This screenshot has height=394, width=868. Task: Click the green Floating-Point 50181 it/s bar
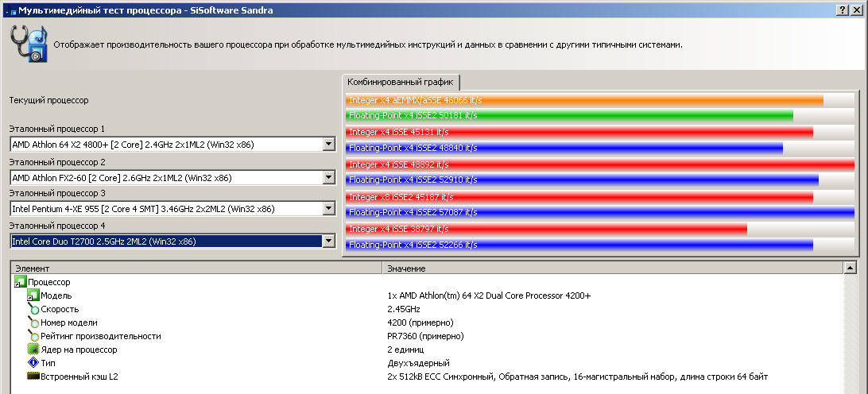click(569, 115)
